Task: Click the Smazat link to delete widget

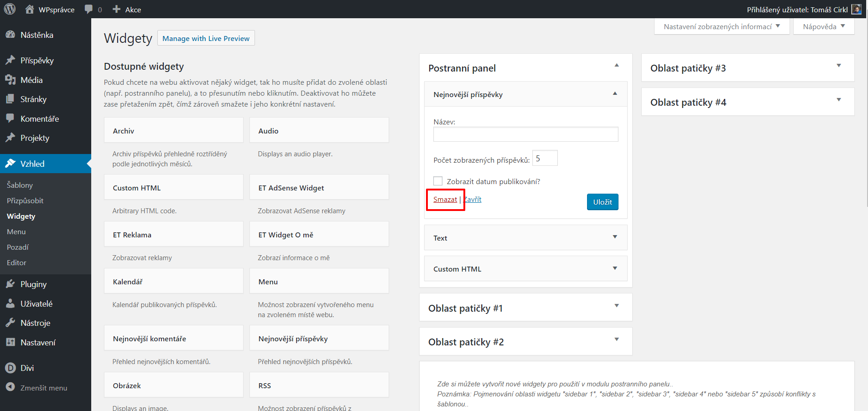Action: coord(445,199)
